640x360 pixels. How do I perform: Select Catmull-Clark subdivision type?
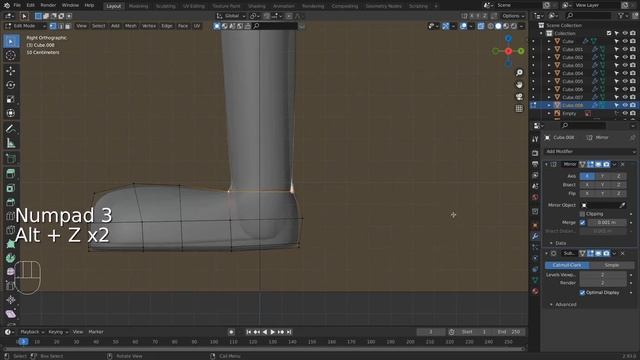pyautogui.click(x=567, y=265)
